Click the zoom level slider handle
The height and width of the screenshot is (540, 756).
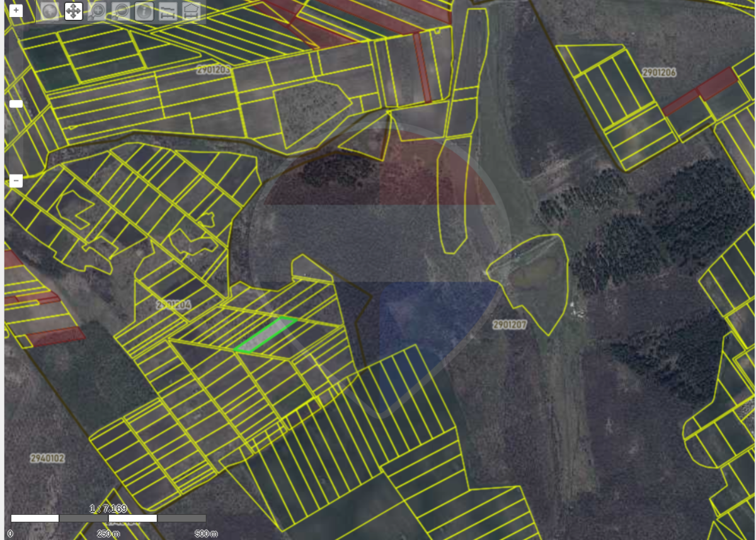click(x=16, y=104)
